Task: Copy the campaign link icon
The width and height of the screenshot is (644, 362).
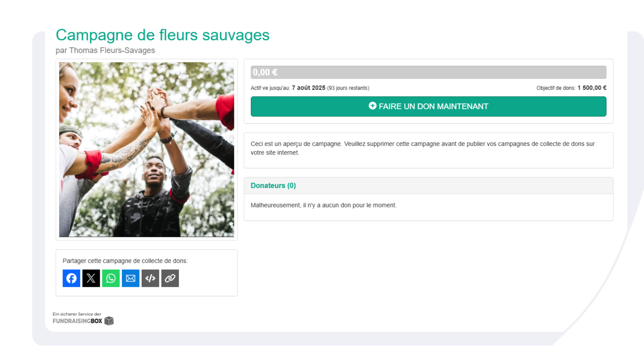Action: point(170,278)
